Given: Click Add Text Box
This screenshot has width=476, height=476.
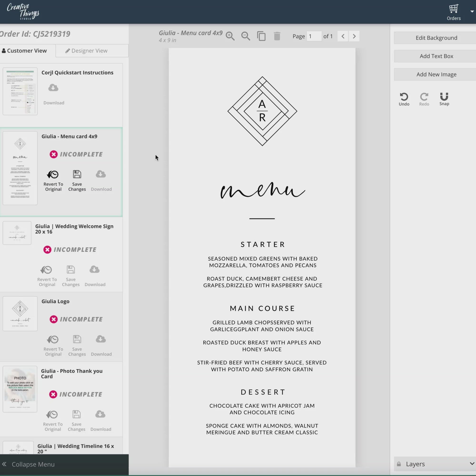Looking at the screenshot, I should pos(436,56).
